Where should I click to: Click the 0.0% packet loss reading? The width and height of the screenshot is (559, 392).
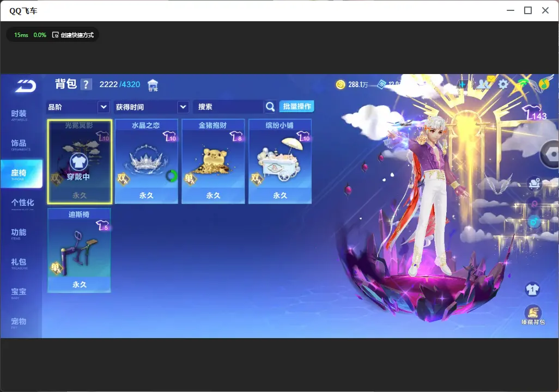[40, 35]
